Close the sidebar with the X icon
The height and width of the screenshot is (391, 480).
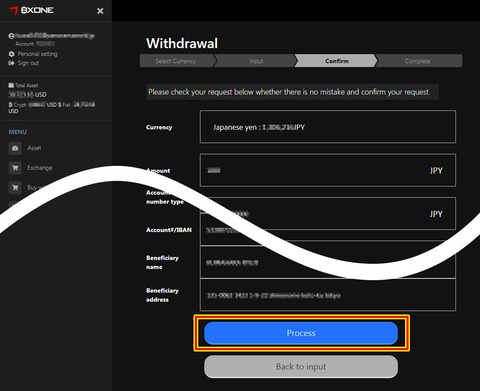click(x=100, y=11)
